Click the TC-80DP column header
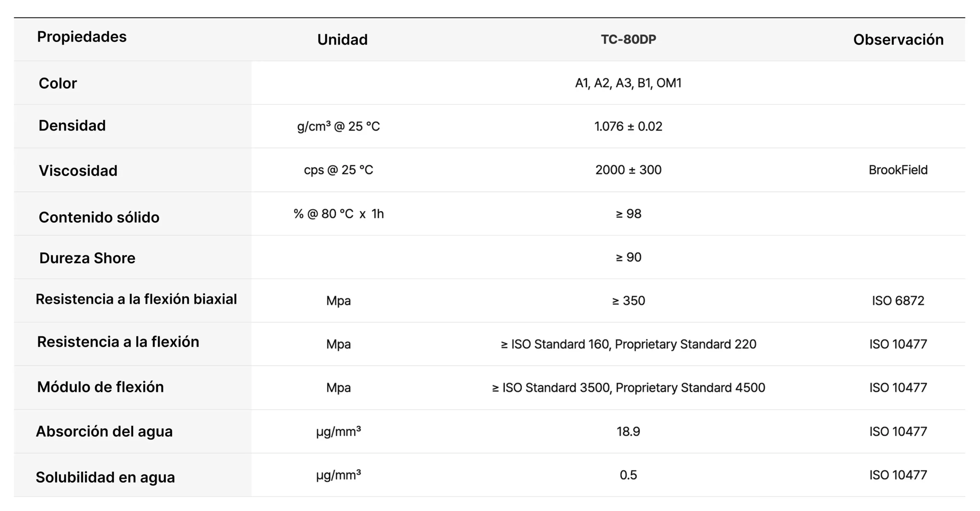Screen dimensions: 980x511 628,39
